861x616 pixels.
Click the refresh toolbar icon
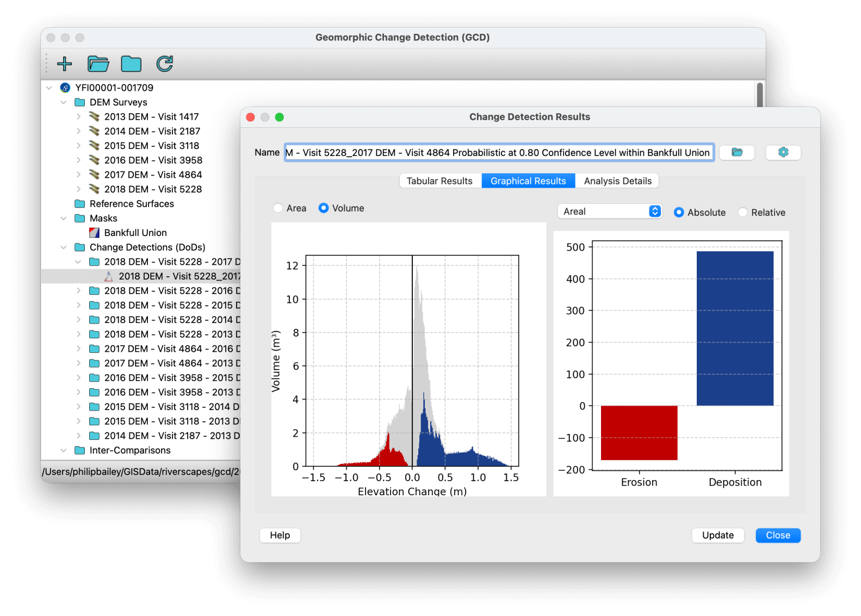tap(165, 64)
